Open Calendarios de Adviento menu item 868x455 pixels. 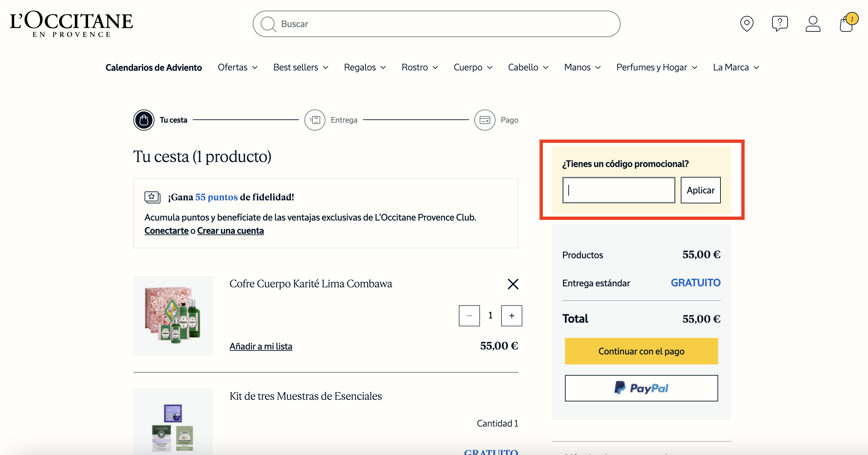point(153,67)
